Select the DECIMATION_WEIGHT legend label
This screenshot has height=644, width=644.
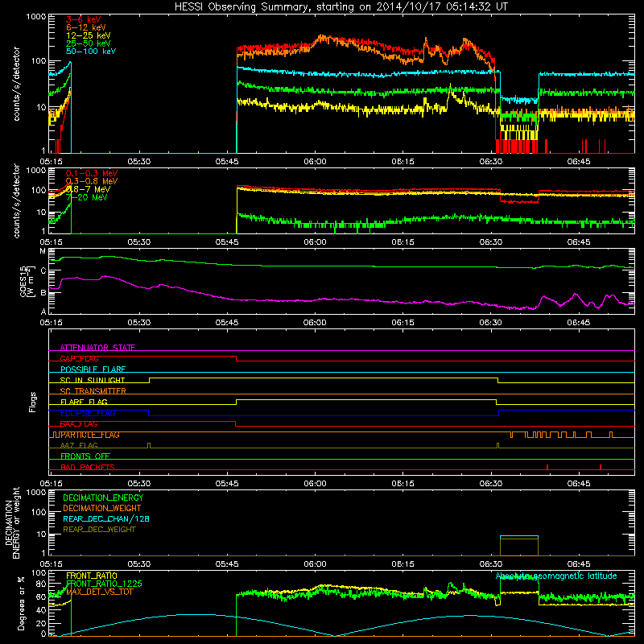pos(102,509)
